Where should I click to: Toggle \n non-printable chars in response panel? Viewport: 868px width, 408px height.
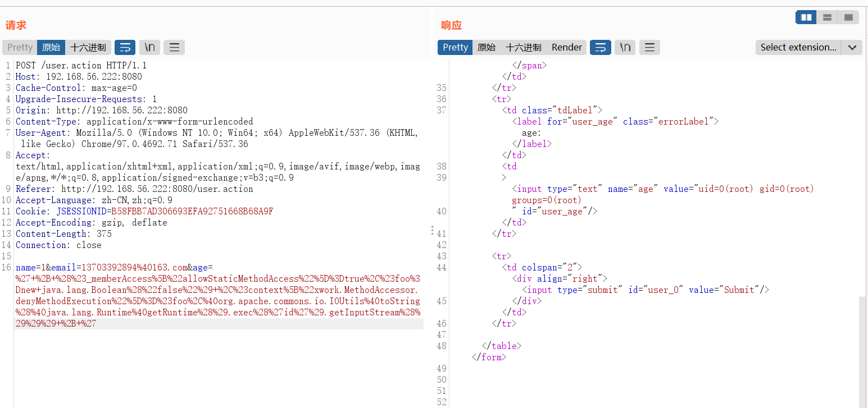(625, 47)
